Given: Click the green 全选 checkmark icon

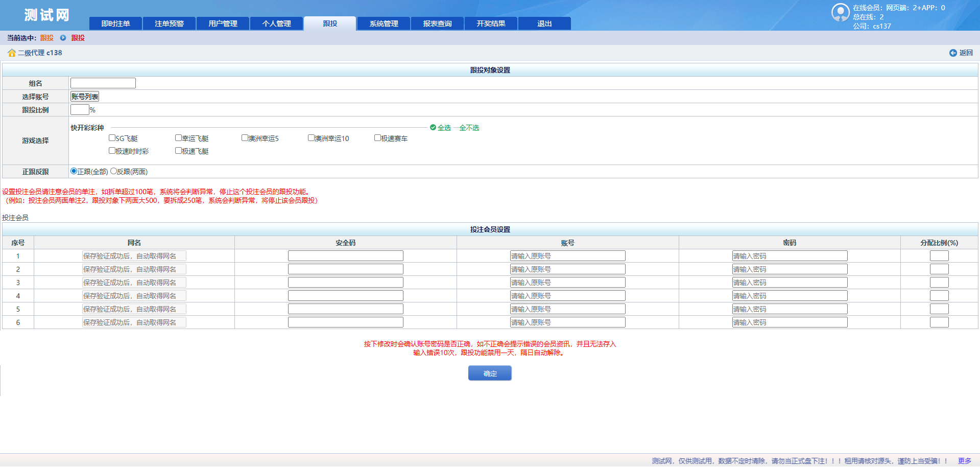Looking at the screenshot, I should [x=433, y=128].
